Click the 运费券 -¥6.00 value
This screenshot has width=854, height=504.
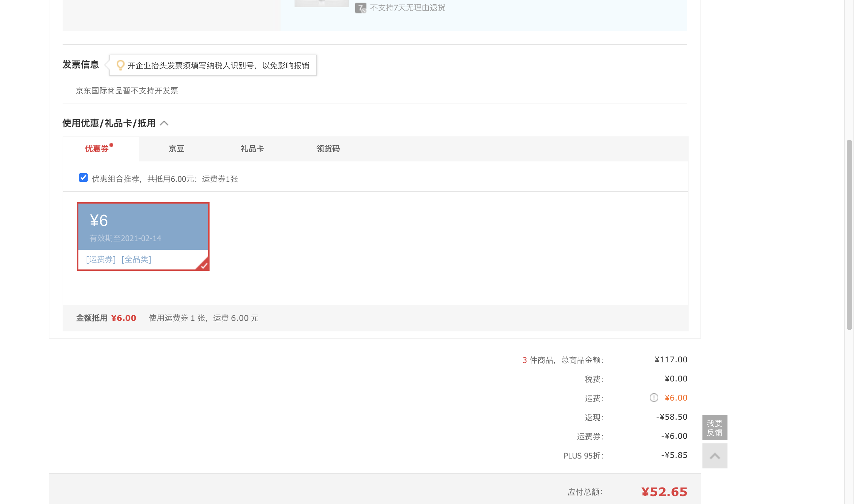[x=674, y=436]
